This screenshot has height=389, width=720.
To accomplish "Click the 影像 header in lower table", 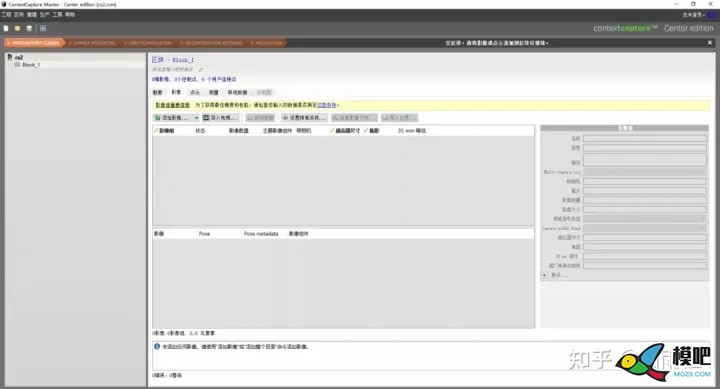I will (x=159, y=234).
